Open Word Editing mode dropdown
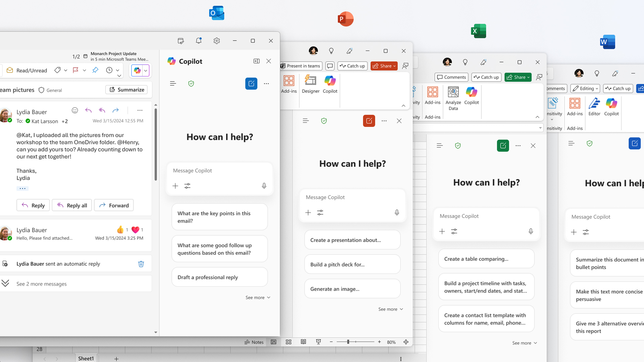 coord(585,88)
